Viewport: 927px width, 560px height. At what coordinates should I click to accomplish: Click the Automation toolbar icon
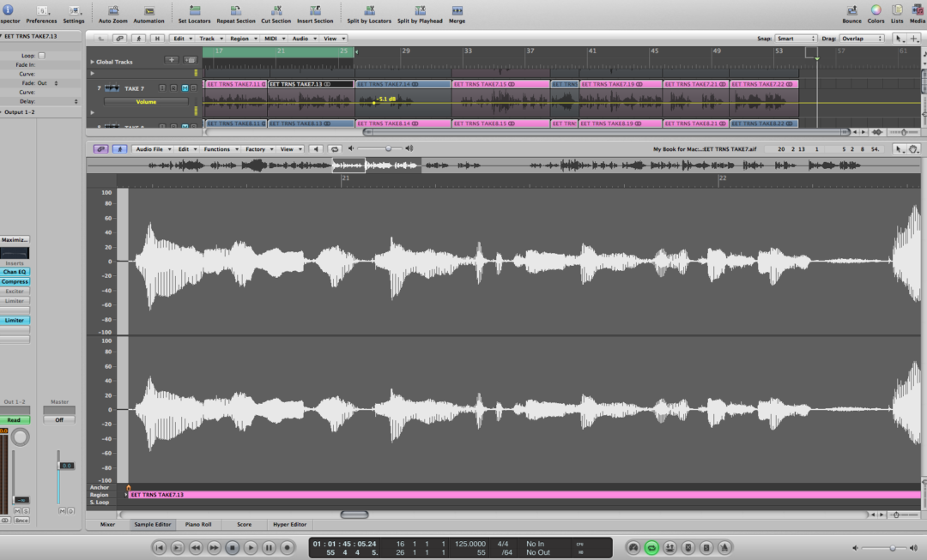pos(149,10)
